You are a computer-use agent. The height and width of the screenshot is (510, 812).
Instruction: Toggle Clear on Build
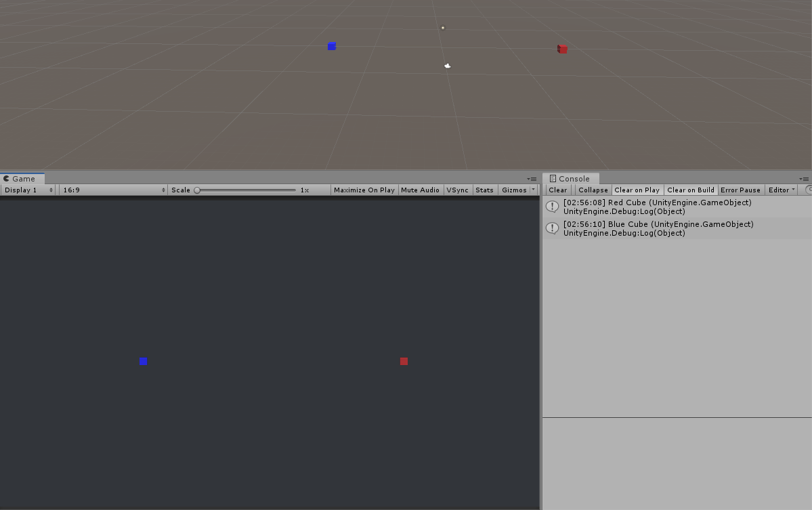point(691,190)
